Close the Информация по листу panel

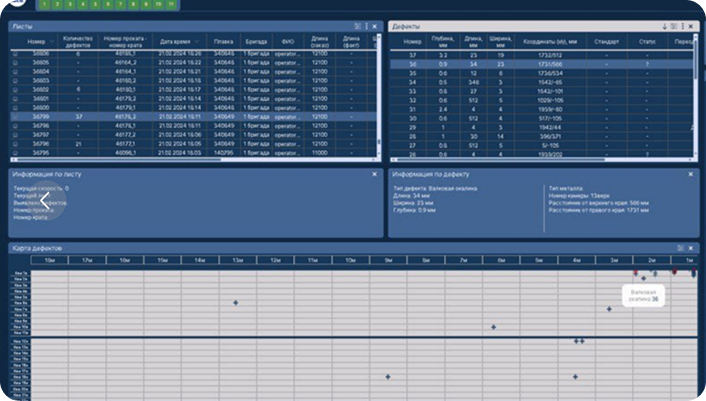375,174
